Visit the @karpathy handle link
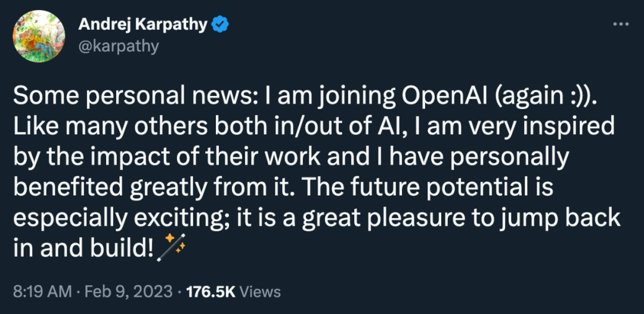 (118, 46)
